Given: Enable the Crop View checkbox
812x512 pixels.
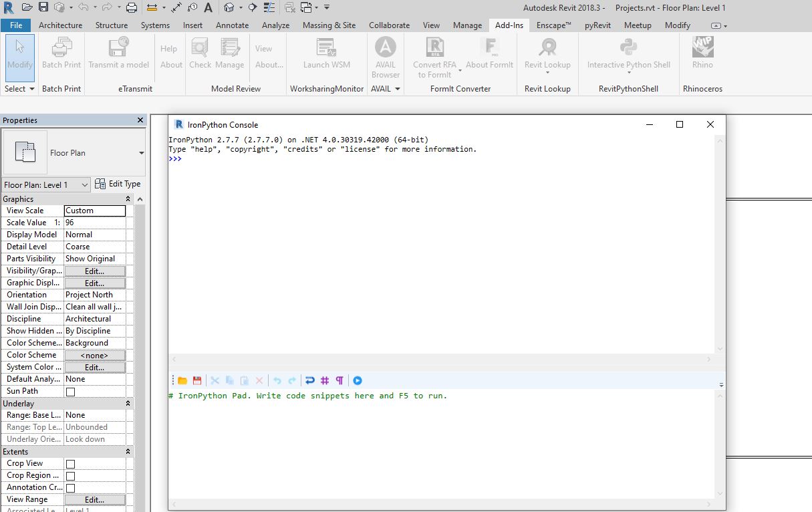Looking at the screenshot, I should coord(69,463).
